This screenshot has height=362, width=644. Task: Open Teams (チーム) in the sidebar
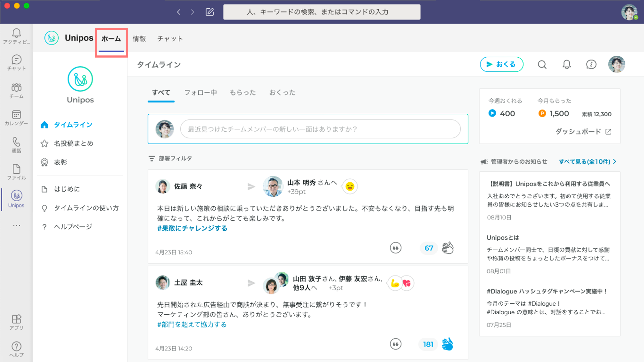[x=16, y=91]
